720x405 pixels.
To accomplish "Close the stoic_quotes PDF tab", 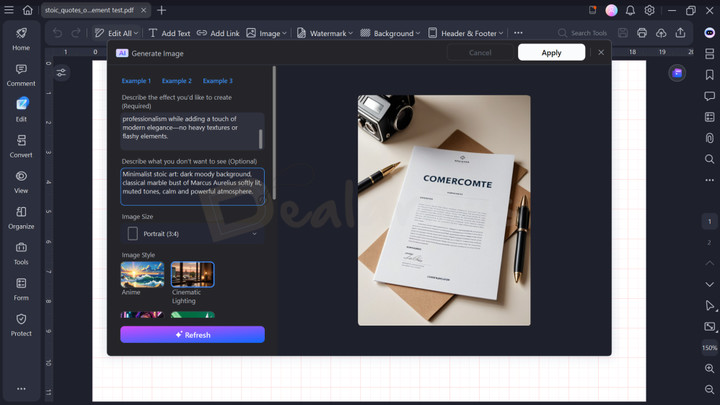I will (x=144, y=10).
